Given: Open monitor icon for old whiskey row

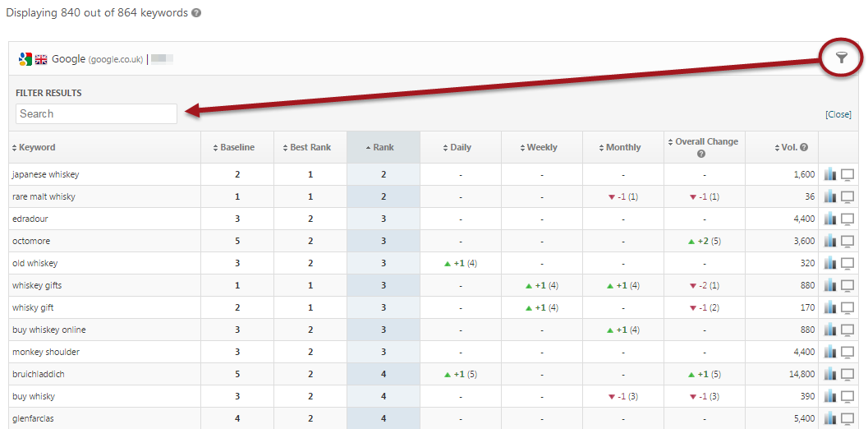Looking at the screenshot, I should pos(847,263).
